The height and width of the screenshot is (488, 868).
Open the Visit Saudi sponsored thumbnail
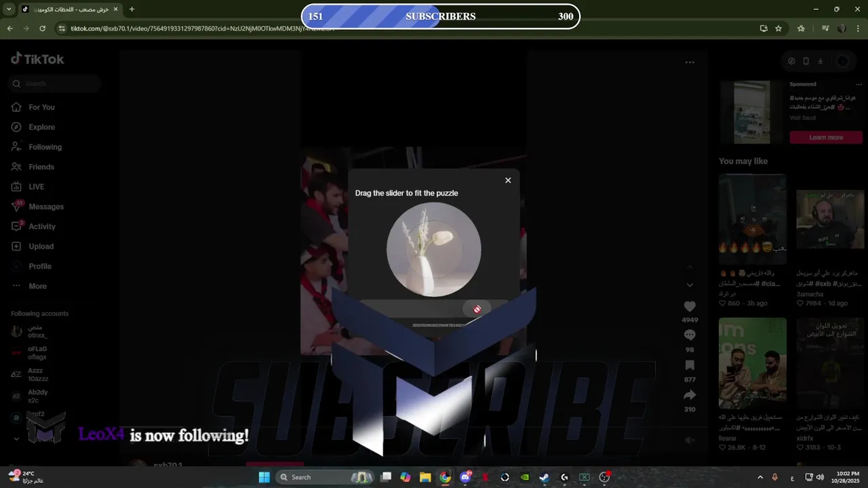coord(752,113)
